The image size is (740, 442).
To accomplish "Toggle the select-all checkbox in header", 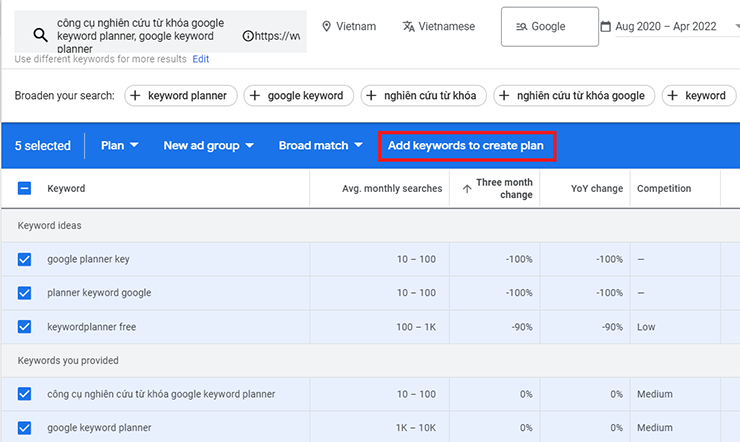I will click(x=25, y=188).
